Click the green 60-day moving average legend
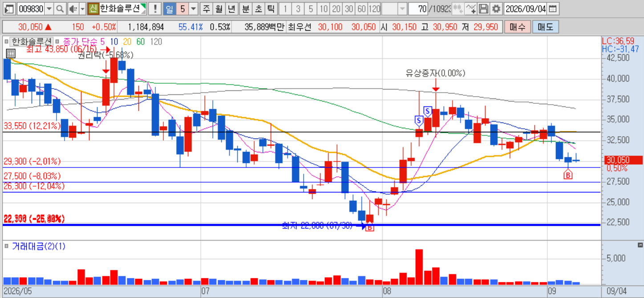 coord(141,42)
